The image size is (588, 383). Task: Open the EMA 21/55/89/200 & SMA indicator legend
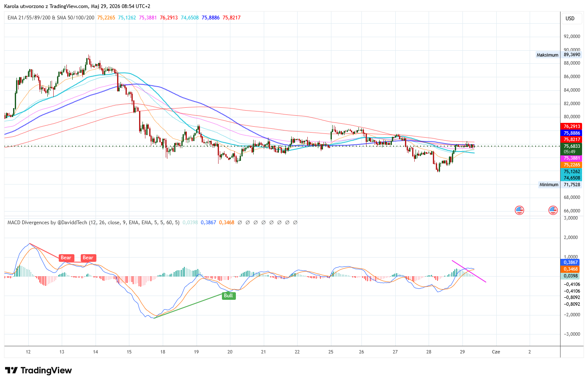click(x=51, y=18)
